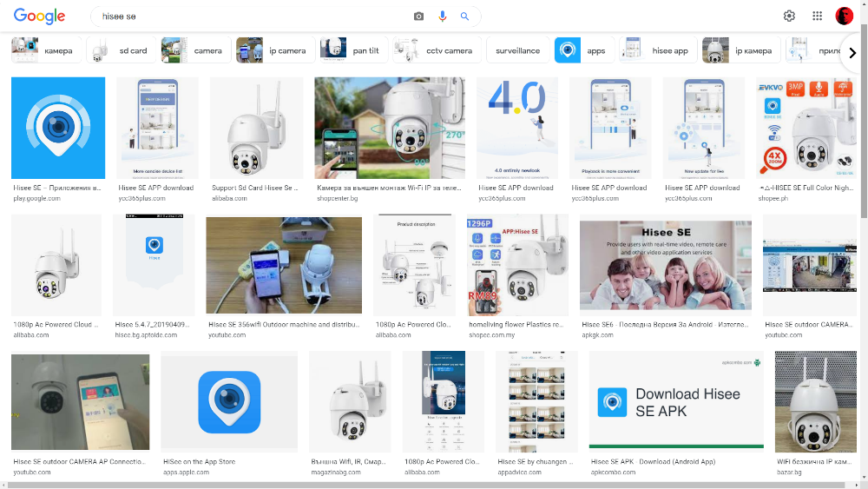Open magazinabg.com outdoor Wifi camera image

click(350, 402)
